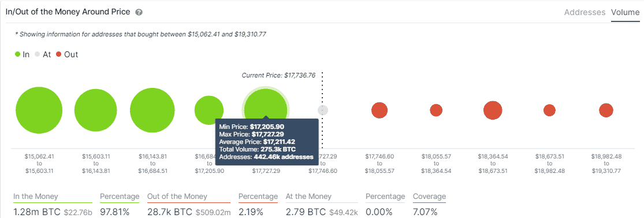The height and width of the screenshot is (218, 644).
Task: Select the small gray At the Money bubble
Action: [x=323, y=110]
